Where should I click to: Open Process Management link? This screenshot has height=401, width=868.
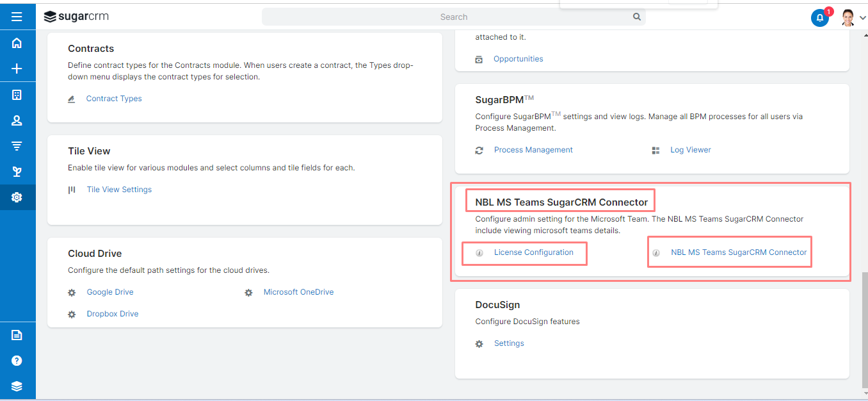point(533,150)
